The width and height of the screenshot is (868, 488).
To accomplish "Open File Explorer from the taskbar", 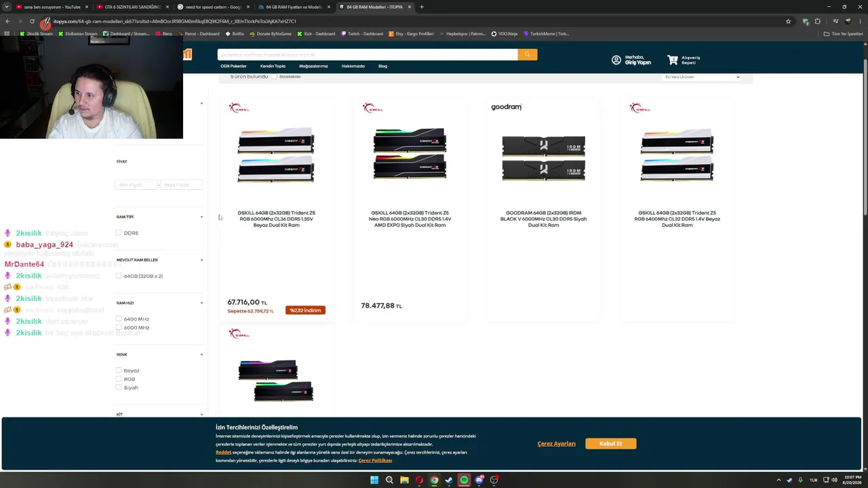I will (x=404, y=480).
